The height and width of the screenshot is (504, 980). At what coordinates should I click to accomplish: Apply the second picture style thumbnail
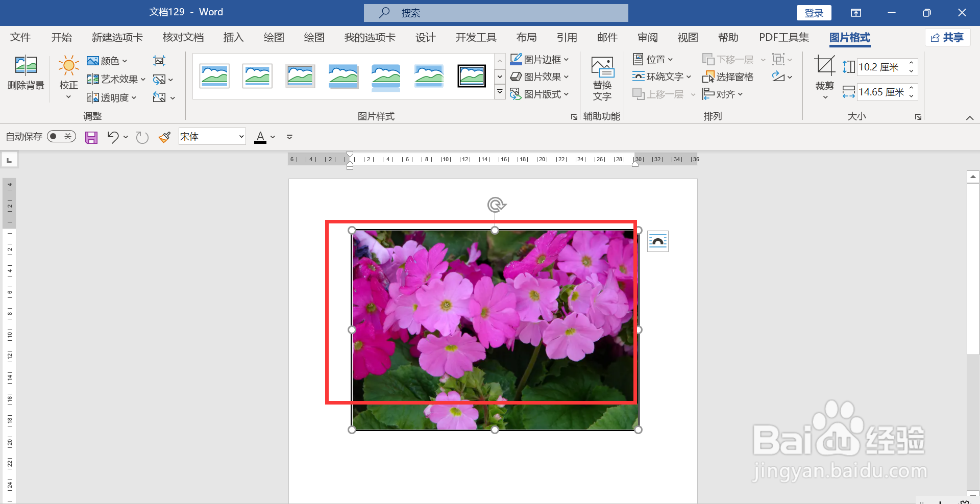[x=257, y=76]
